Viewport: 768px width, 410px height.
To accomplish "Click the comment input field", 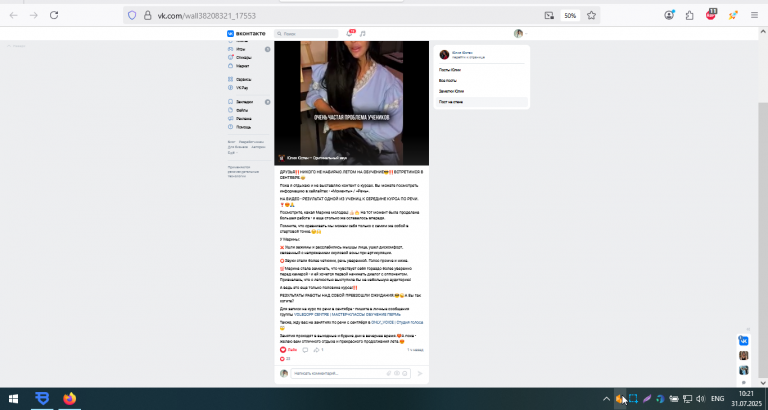I will (x=337, y=373).
